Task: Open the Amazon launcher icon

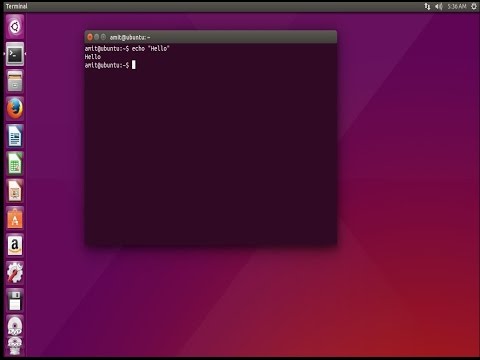Action: [15, 245]
